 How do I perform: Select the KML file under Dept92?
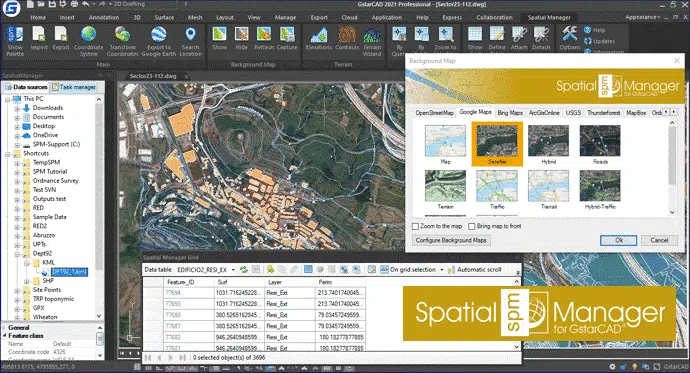coord(70,272)
